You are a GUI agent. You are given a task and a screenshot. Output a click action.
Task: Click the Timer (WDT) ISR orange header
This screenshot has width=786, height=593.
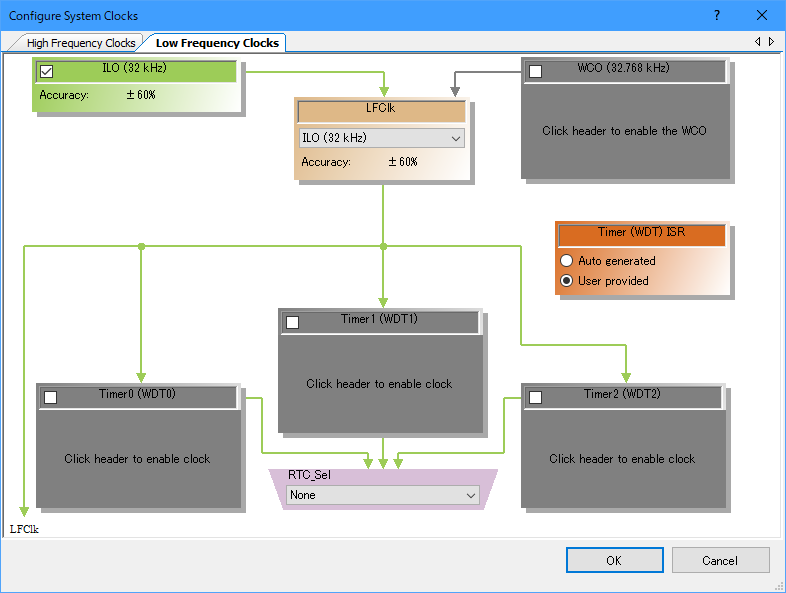640,233
